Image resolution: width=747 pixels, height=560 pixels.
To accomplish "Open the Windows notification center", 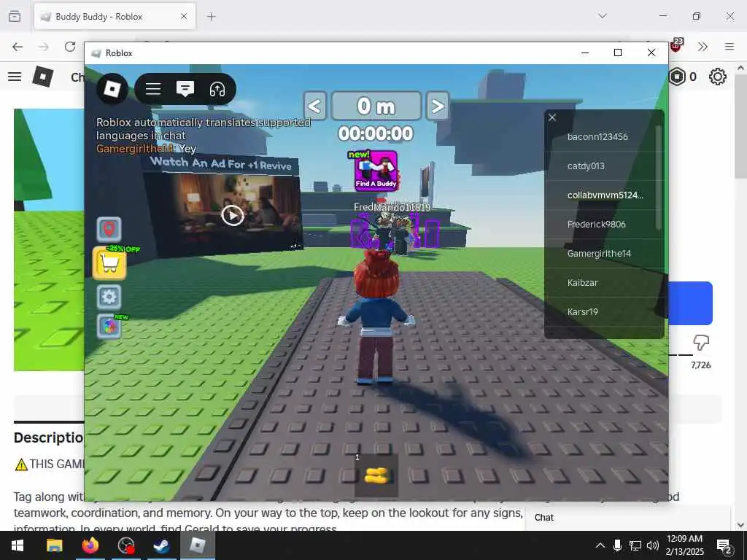I will [x=724, y=546].
